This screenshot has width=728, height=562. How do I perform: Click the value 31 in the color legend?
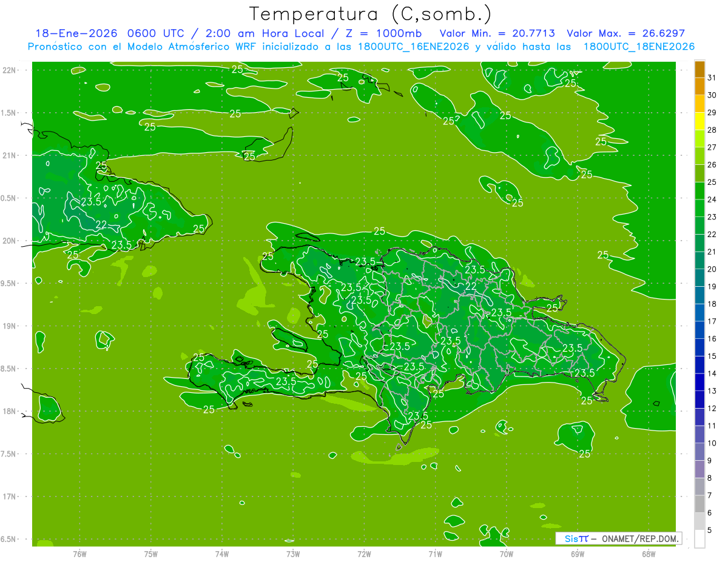(x=712, y=78)
